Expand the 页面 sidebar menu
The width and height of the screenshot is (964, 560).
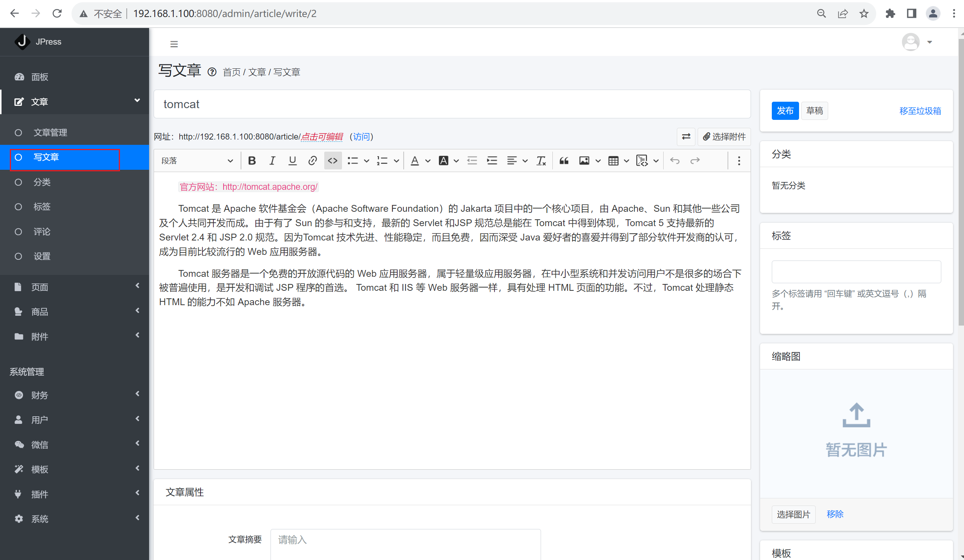tap(75, 287)
